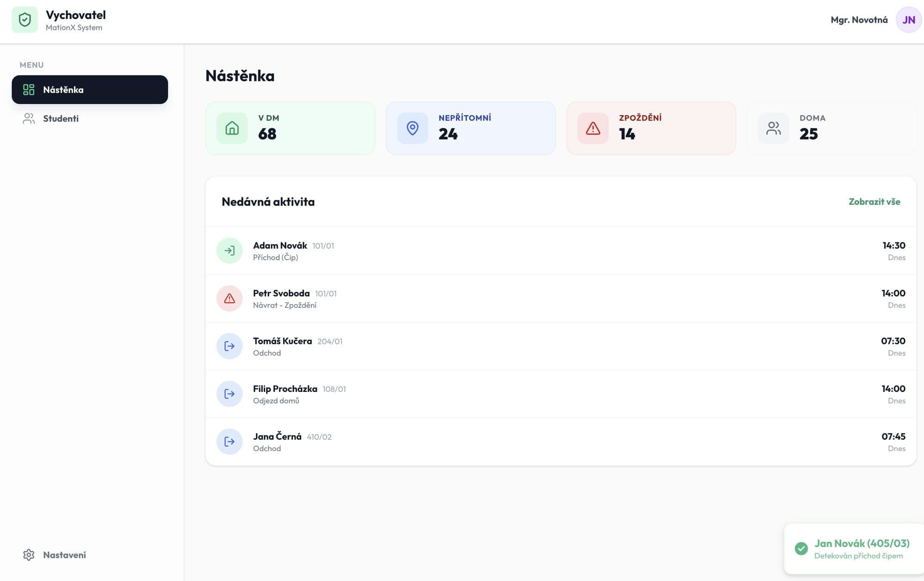Image resolution: width=924 pixels, height=581 pixels.
Task: Select the Jana Černá activity name
Action: pos(277,436)
